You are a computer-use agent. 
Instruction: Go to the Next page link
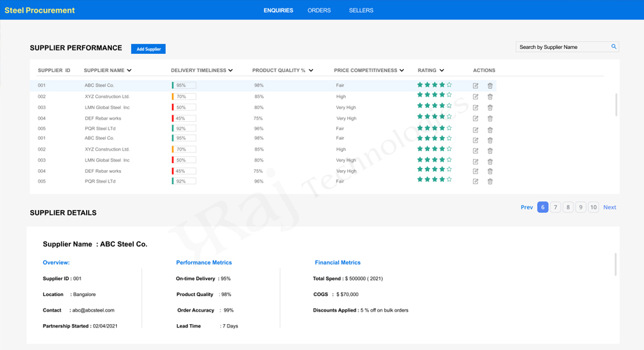pos(610,207)
